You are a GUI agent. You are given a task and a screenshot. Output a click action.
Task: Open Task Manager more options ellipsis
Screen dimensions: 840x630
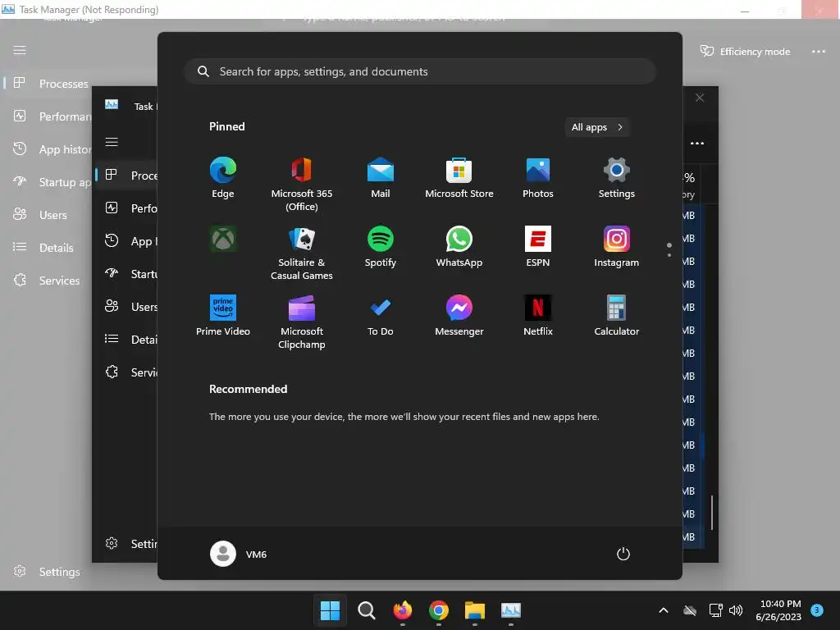[x=818, y=52]
